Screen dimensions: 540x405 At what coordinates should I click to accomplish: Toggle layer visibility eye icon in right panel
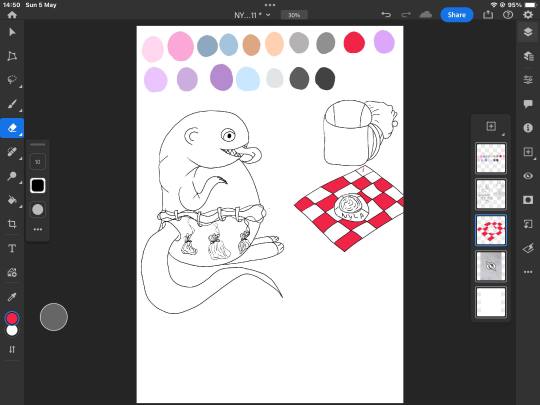pyautogui.click(x=528, y=176)
